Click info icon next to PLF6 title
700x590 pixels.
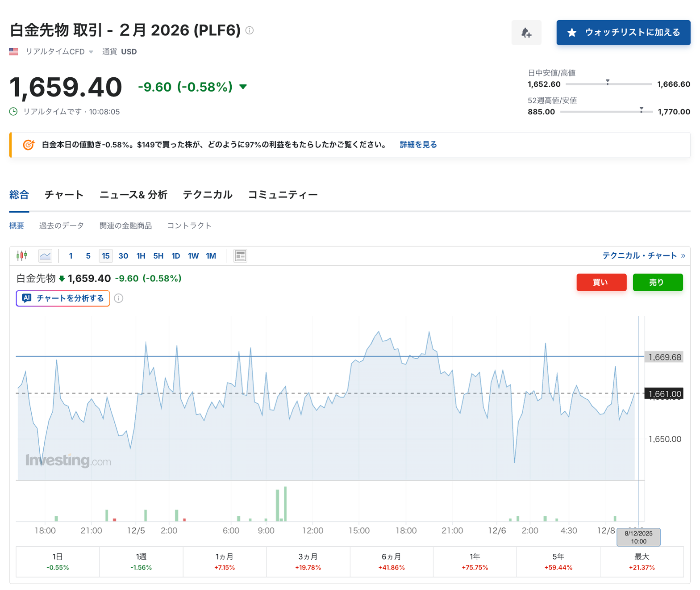coord(250,30)
